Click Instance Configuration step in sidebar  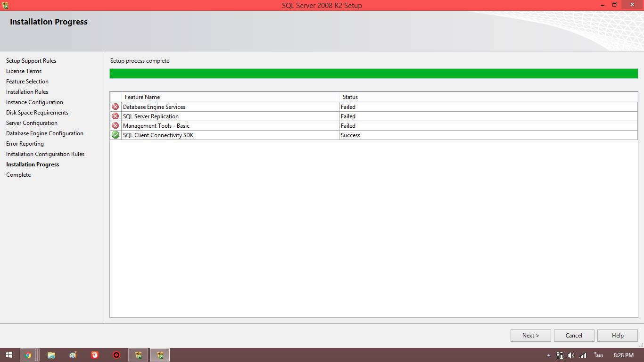34,102
